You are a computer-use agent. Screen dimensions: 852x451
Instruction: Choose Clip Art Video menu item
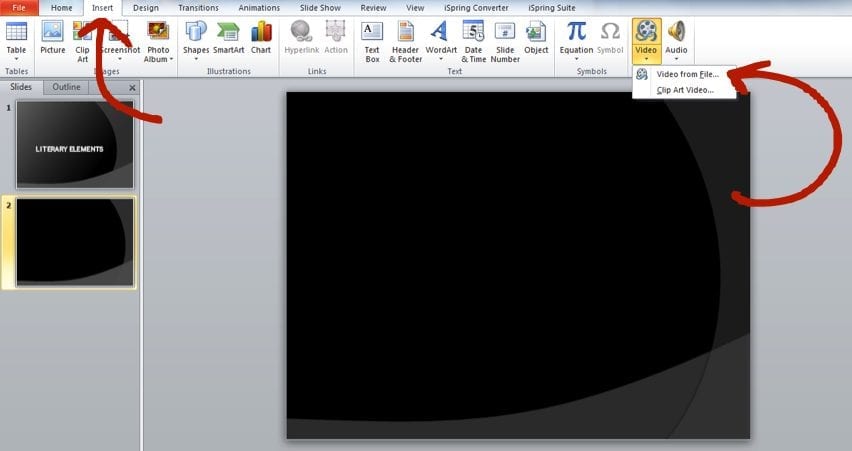coord(684,90)
